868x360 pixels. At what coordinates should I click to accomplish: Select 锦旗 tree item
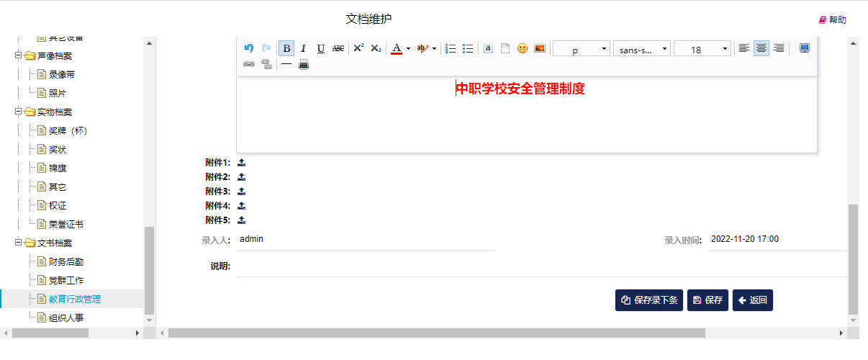58,168
